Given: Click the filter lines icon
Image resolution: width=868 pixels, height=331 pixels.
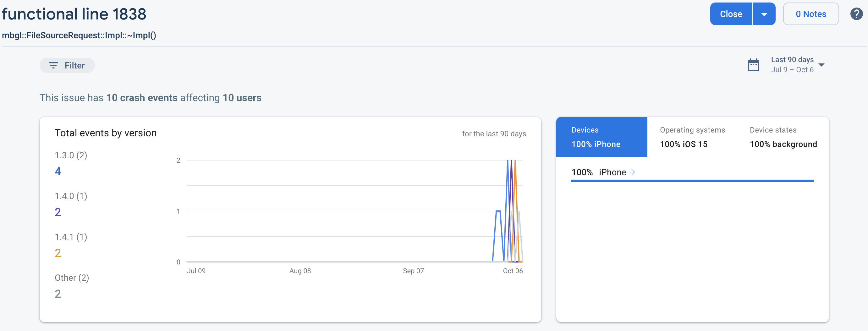Looking at the screenshot, I should pyautogui.click(x=53, y=65).
